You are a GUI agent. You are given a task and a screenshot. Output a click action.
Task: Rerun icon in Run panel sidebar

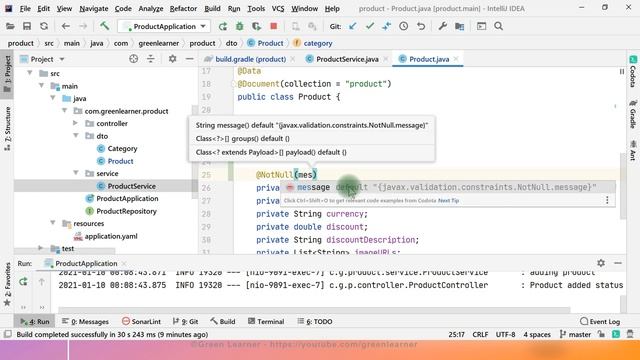tap(23, 282)
